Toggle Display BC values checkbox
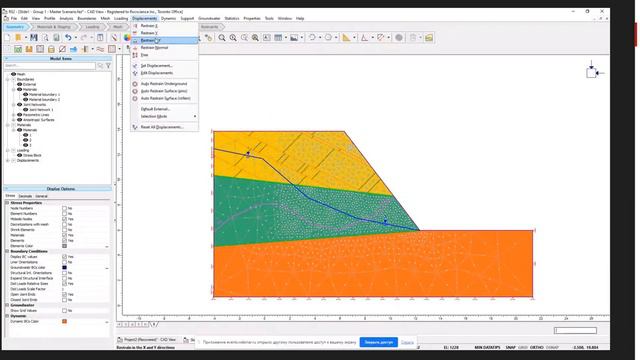Viewport: 640px width, 360px height. point(64,257)
